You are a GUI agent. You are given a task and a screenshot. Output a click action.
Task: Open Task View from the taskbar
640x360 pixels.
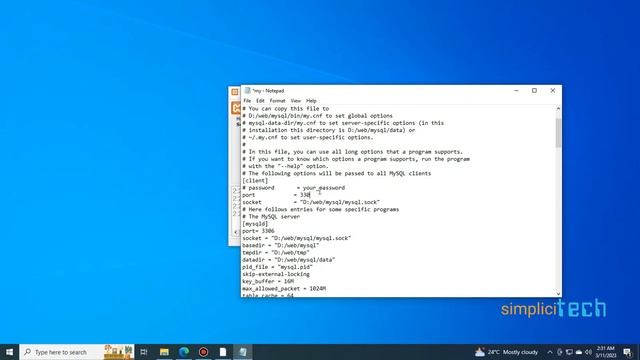pos(144,352)
